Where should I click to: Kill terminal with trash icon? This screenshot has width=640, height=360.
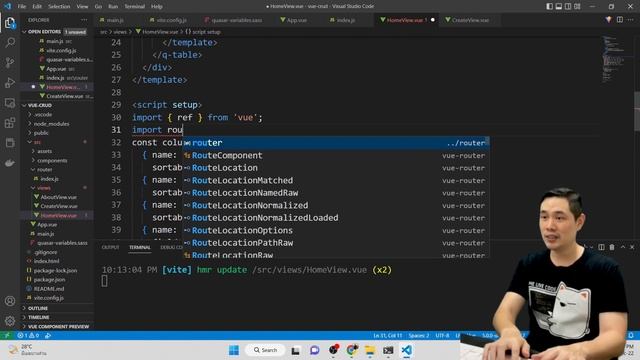[x=612, y=247]
